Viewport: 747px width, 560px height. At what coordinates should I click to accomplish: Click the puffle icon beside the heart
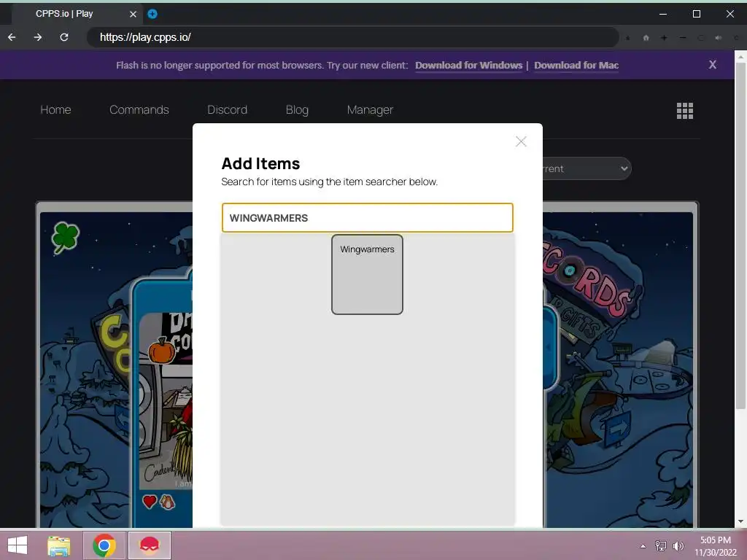(167, 502)
